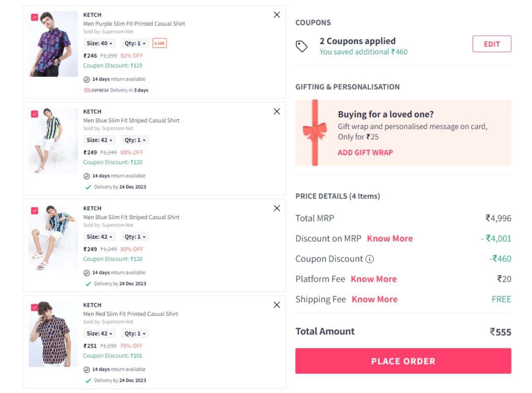The height and width of the screenshot is (393, 532).
Task: Open Size: 42 dropdown for red shirt
Action: pyautogui.click(x=100, y=334)
